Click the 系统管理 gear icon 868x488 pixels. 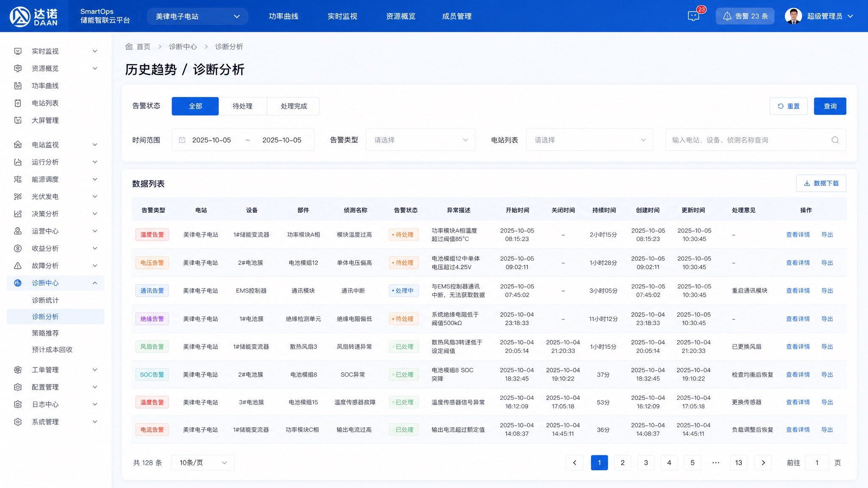(18, 422)
